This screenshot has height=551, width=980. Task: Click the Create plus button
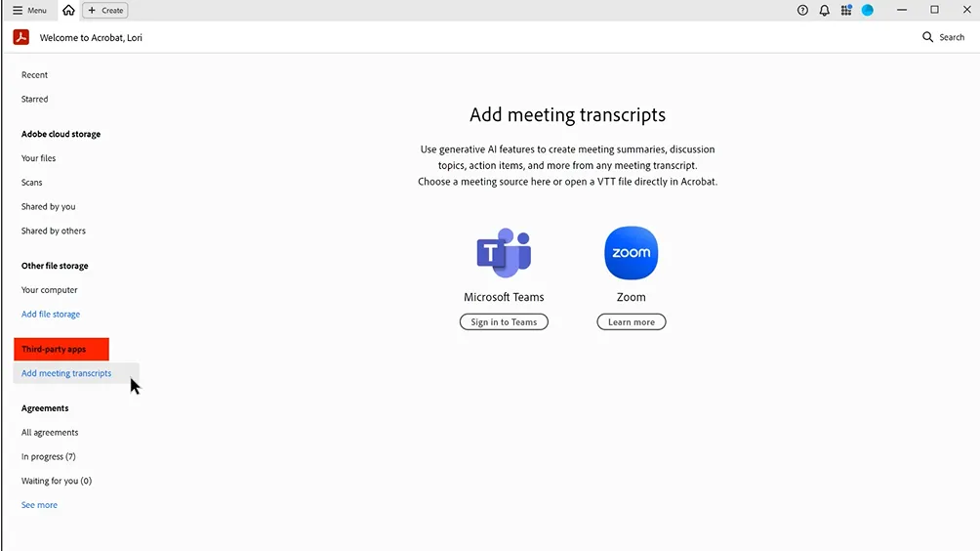tap(105, 10)
